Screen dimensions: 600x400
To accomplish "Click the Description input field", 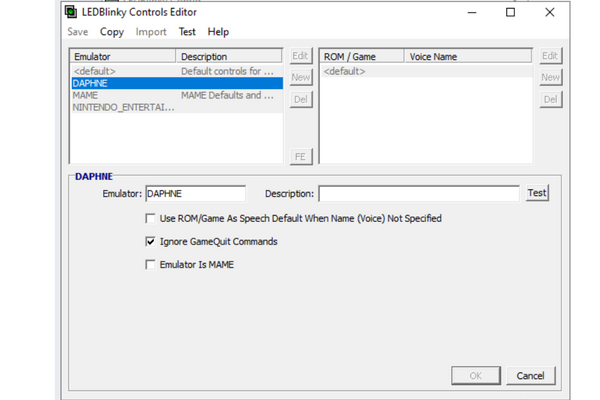I will pos(419,194).
